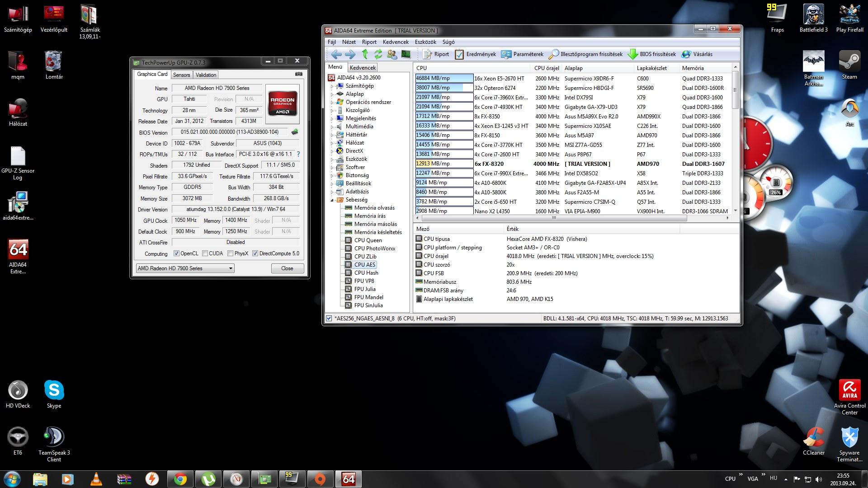868x488 pixels.
Task: Open the Eszközök menu
Action: [425, 42]
